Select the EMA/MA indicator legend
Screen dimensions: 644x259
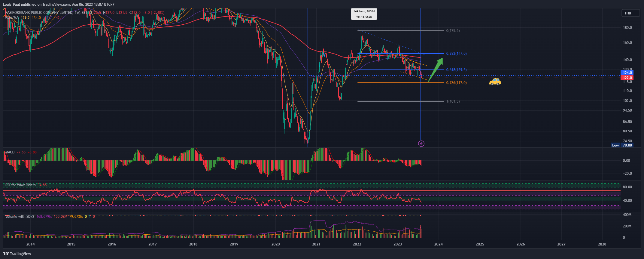12,18
